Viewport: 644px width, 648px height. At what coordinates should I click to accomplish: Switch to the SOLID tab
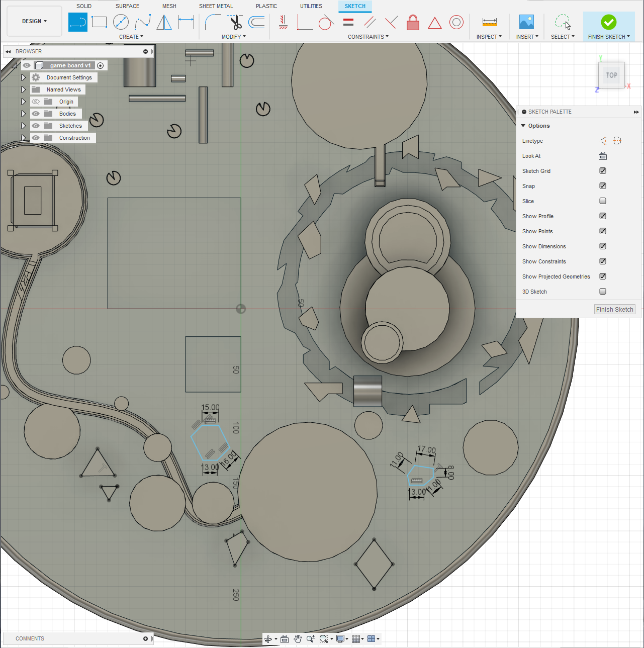click(x=84, y=6)
